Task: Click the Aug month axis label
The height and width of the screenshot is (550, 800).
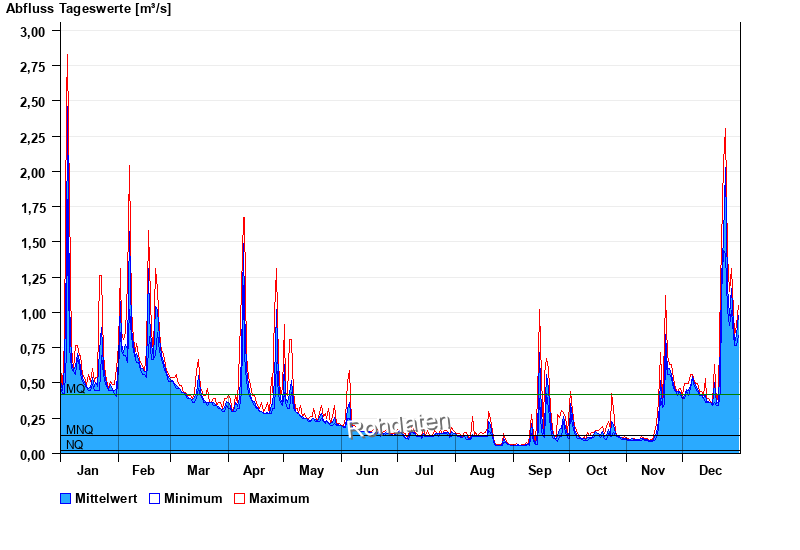Action: 482,470
